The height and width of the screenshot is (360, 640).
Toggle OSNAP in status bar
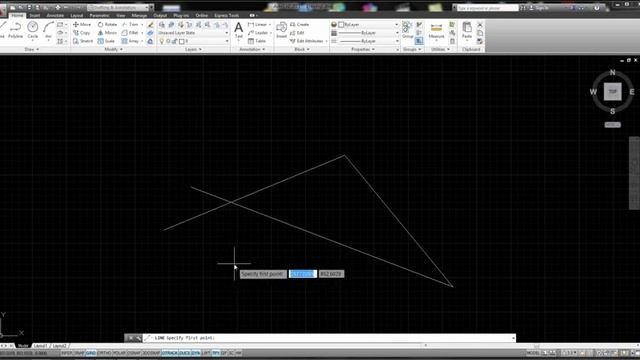click(x=134, y=353)
